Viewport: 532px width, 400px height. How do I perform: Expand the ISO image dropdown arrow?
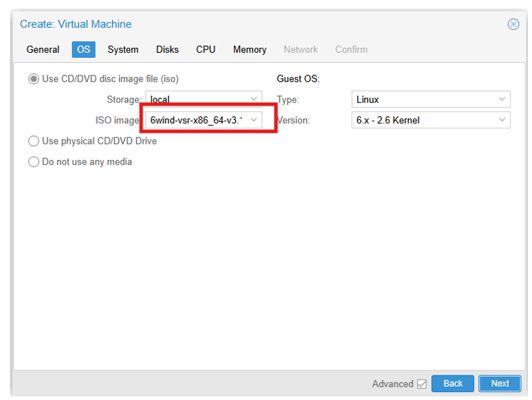pos(254,120)
